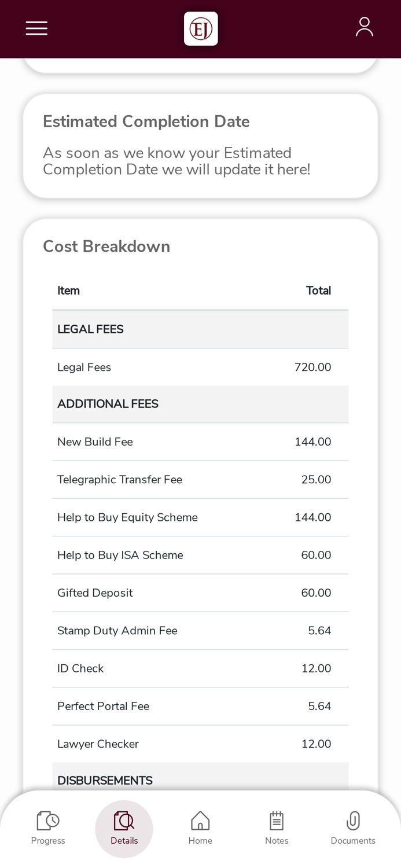This screenshot has height=868, width=401.
Task: Tap the ID Check row
Action: (200, 668)
